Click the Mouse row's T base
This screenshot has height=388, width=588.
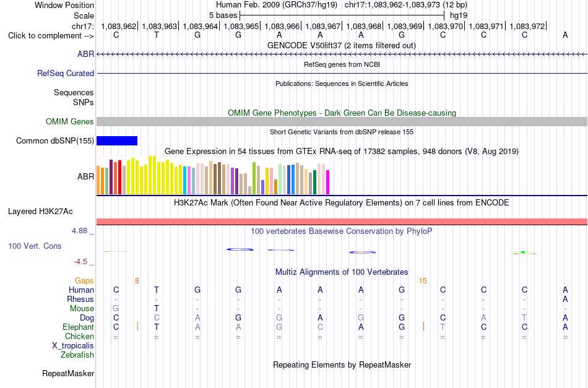[157, 309]
